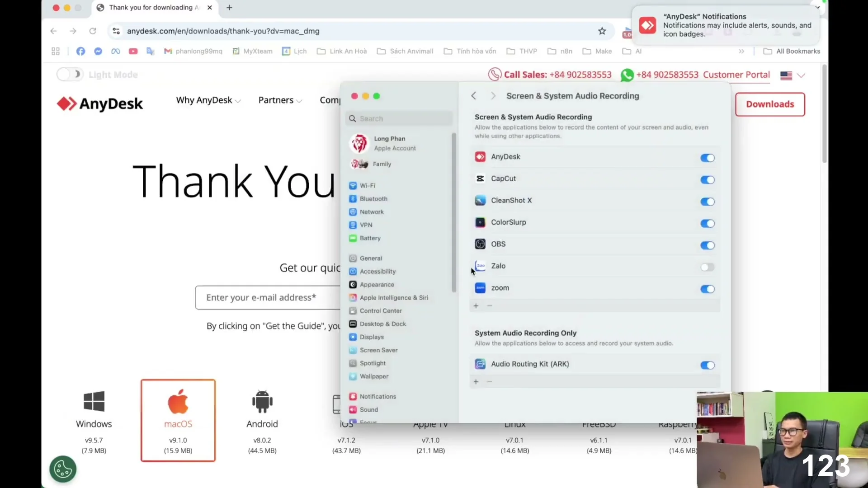Toggle screen recording for CapCut

[708, 180]
